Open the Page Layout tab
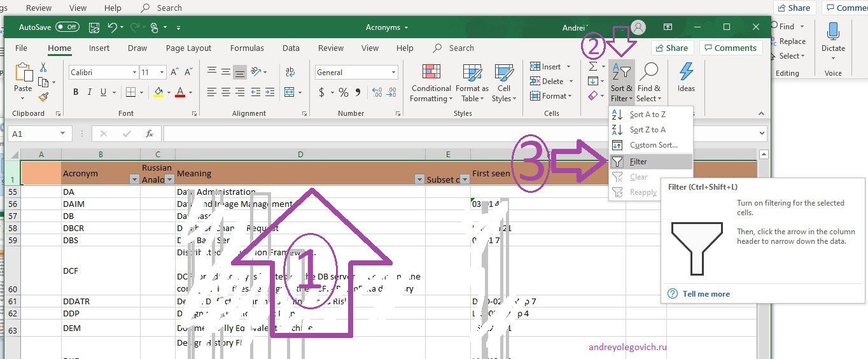This screenshot has height=359, width=868. pos(188,48)
